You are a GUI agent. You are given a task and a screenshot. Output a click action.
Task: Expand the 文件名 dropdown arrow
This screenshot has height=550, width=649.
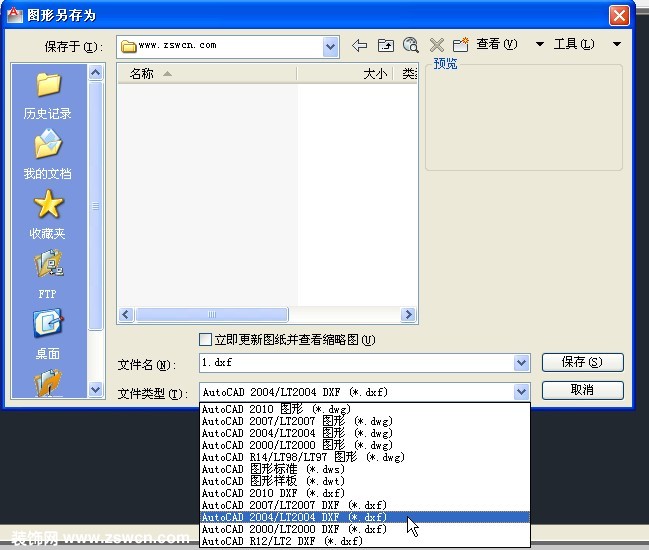tap(522, 363)
